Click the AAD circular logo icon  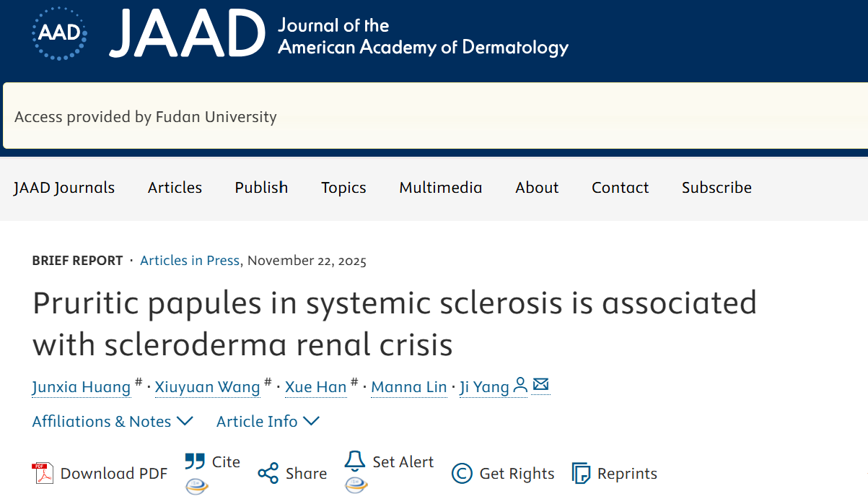pyautogui.click(x=59, y=33)
